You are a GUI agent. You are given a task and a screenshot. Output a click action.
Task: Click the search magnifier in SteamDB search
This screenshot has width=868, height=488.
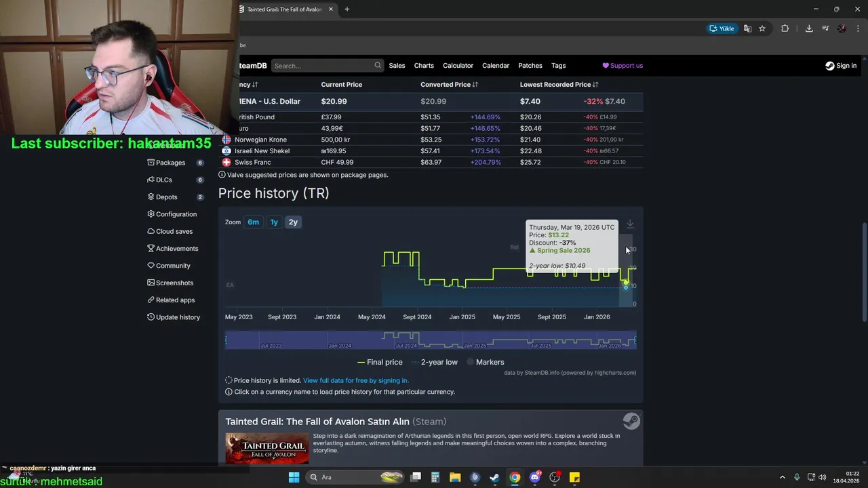click(378, 66)
